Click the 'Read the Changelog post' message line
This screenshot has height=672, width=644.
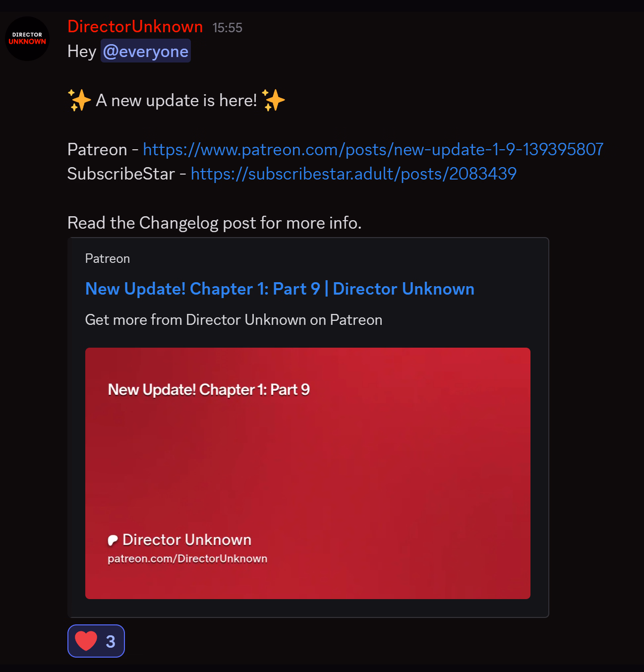[x=214, y=223]
